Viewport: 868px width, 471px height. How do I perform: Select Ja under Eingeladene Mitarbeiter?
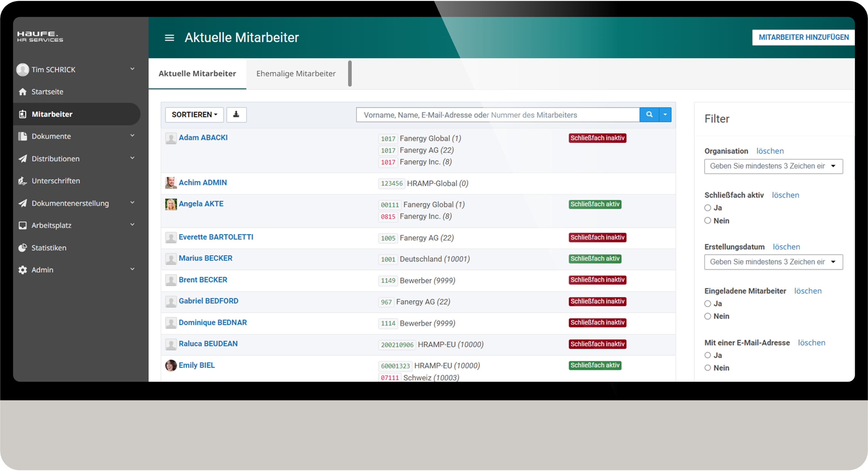point(708,304)
